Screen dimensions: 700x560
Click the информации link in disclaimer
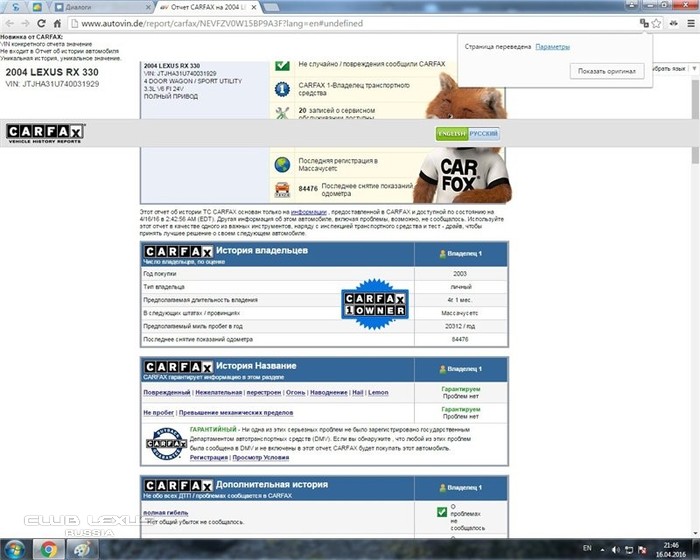coord(308,212)
